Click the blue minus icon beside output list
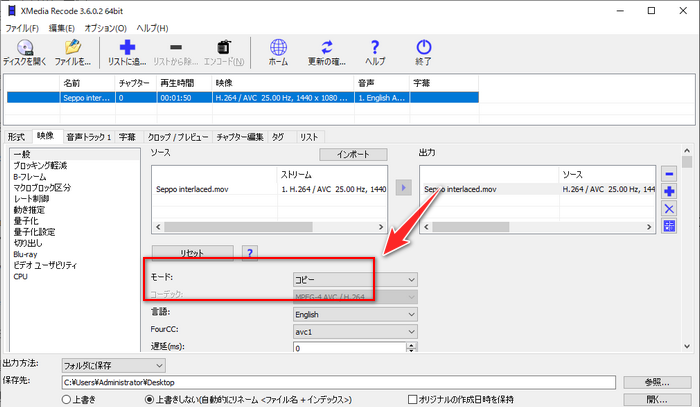700x407 pixels. point(670,173)
